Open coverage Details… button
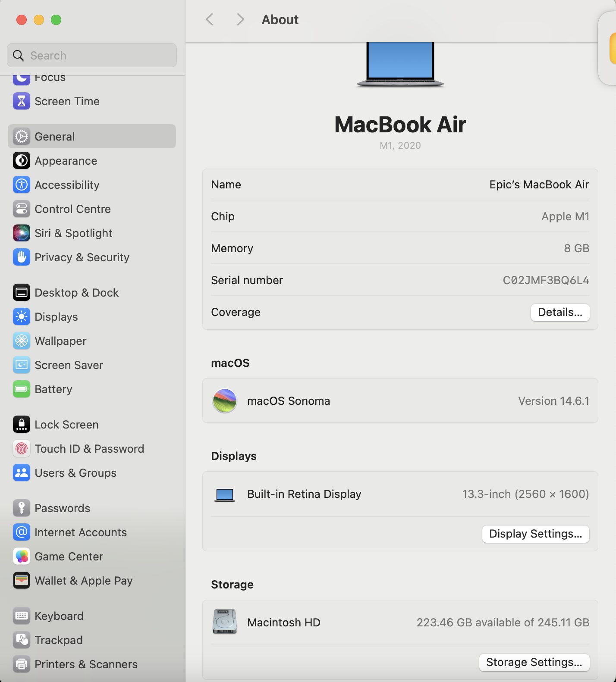Image resolution: width=616 pixels, height=682 pixels. coord(560,312)
